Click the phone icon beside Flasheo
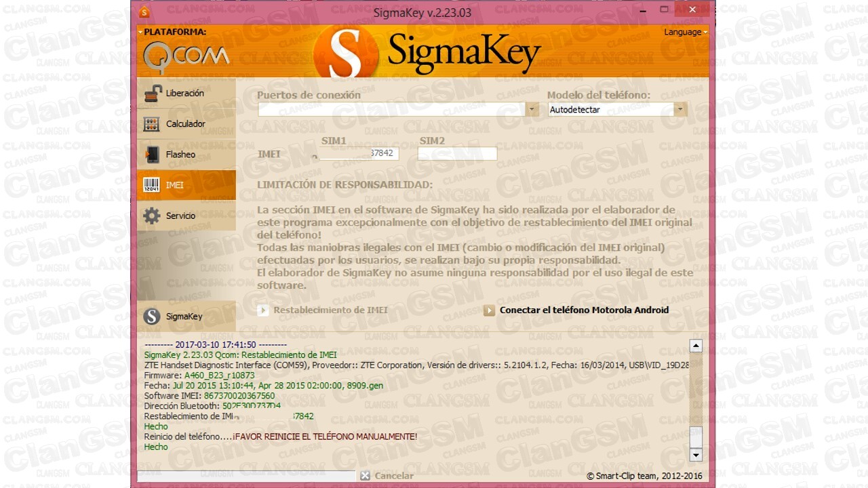This screenshot has width=868, height=488. point(153,155)
